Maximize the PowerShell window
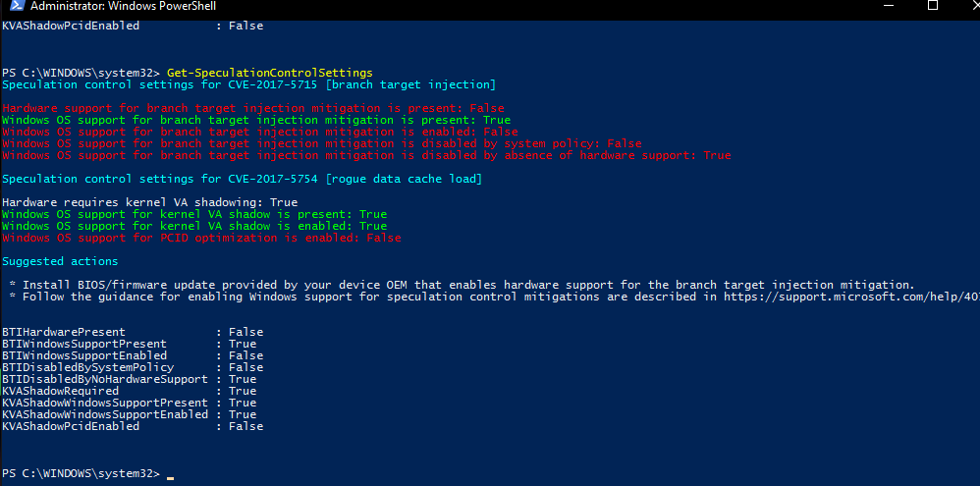The image size is (980, 486). (933, 6)
